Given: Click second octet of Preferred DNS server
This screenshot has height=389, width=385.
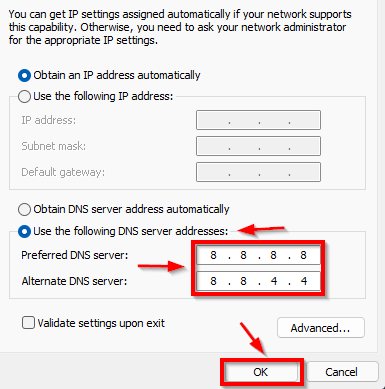Looking at the screenshot, I should 243,255.
